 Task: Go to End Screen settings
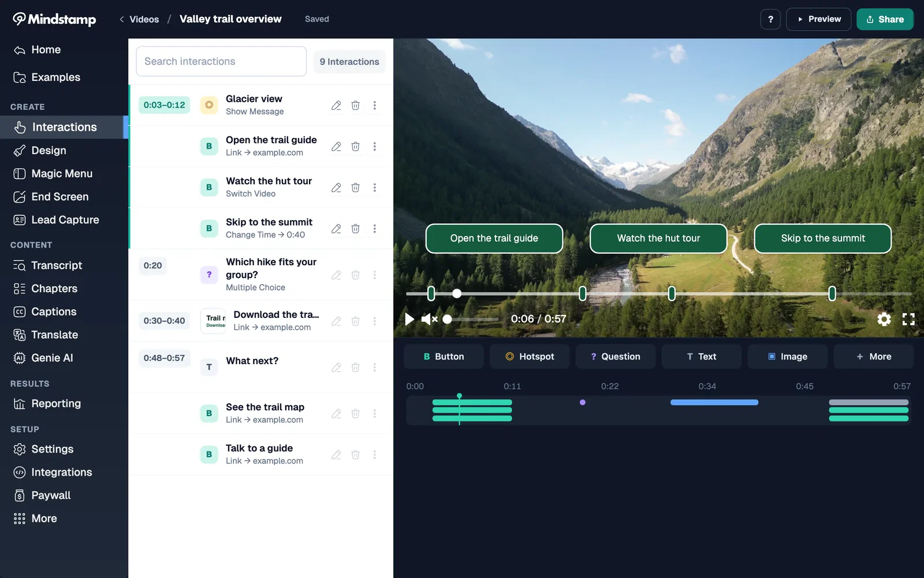(x=64, y=197)
